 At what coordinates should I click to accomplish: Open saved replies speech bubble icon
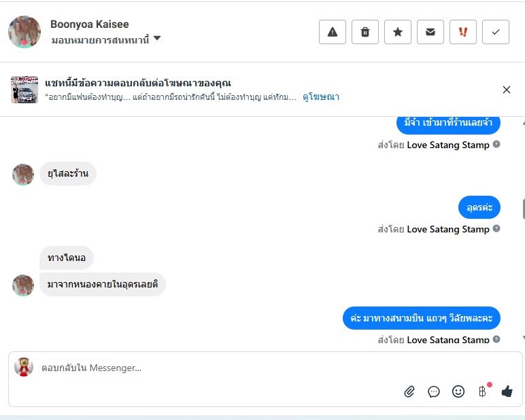(434, 391)
